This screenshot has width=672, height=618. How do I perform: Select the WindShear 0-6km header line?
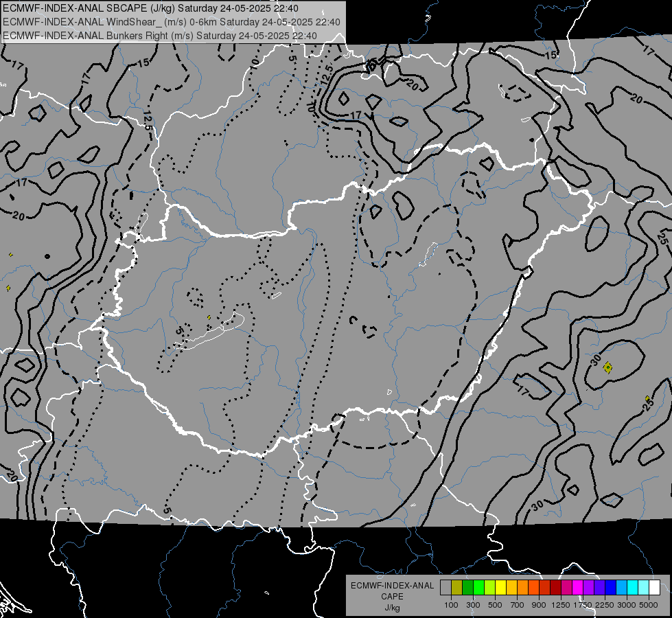172,22
